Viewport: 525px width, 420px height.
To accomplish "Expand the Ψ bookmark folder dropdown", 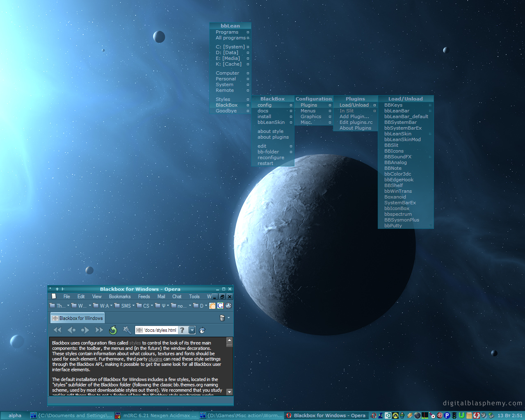I will click(x=168, y=306).
